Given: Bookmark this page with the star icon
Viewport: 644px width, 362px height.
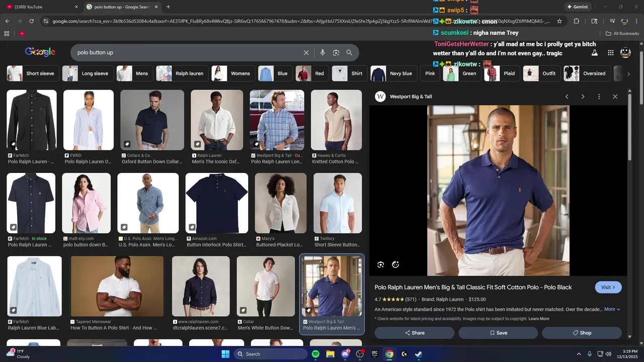Looking at the screenshot, I should (559, 21).
